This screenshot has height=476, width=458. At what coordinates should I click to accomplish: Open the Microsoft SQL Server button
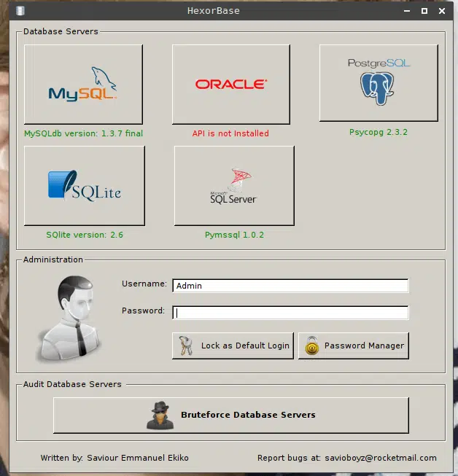(234, 186)
